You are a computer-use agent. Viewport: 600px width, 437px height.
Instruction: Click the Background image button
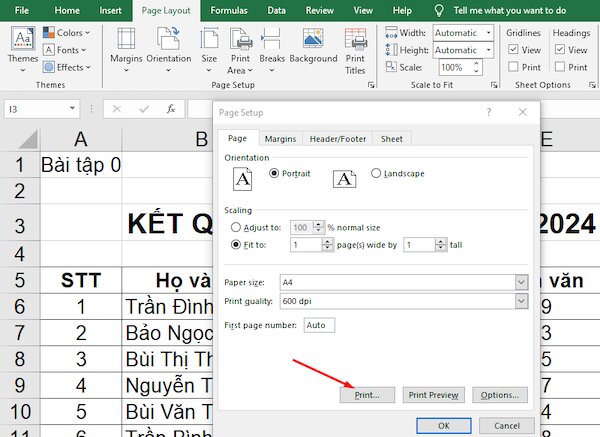[x=313, y=45]
